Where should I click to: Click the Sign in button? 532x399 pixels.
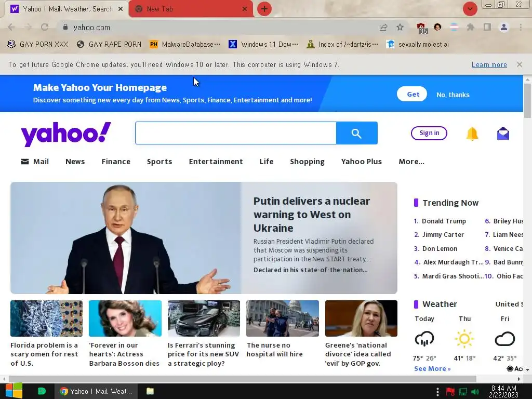click(429, 133)
